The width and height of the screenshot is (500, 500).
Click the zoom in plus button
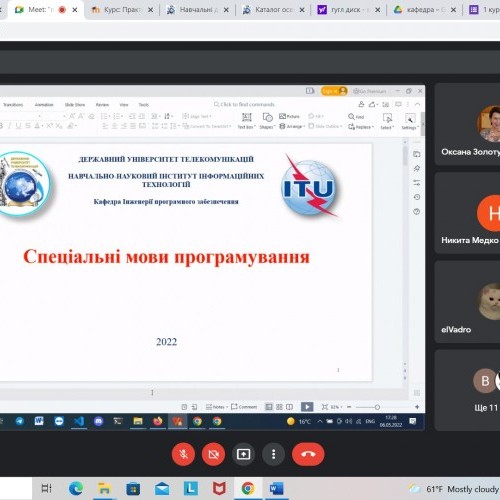coord(417,407)
